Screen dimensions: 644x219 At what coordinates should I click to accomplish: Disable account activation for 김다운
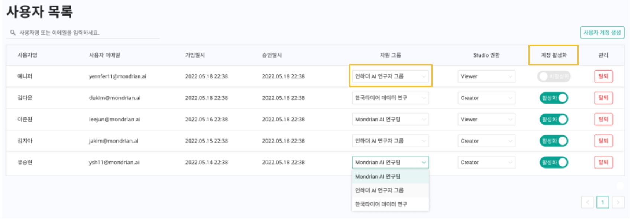554,98
